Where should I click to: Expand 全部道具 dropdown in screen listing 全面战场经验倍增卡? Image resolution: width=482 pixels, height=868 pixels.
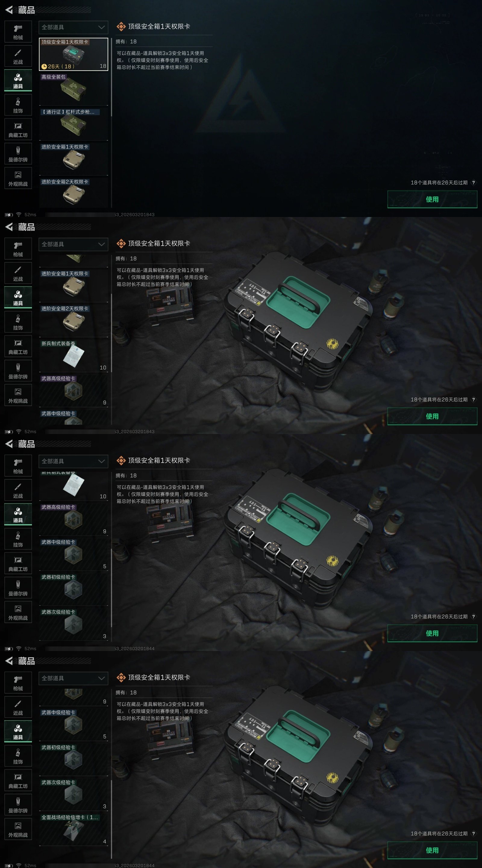pos(74,678)
